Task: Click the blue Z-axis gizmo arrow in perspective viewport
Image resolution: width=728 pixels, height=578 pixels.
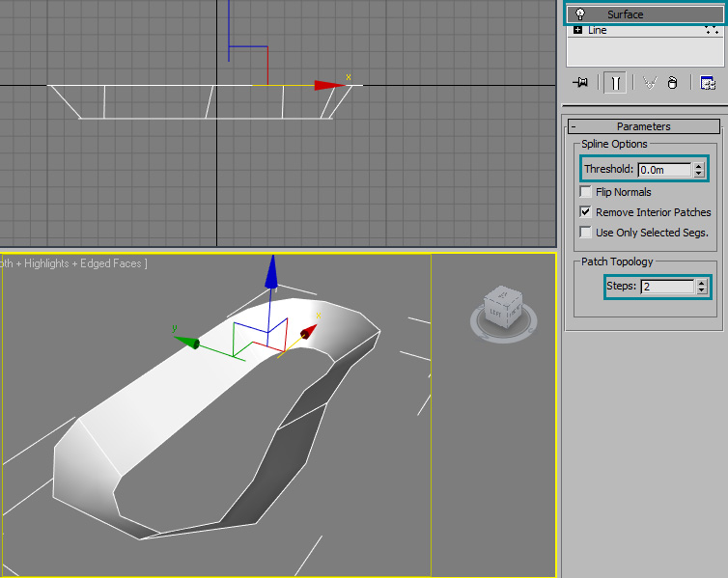Action: [272, 273]
